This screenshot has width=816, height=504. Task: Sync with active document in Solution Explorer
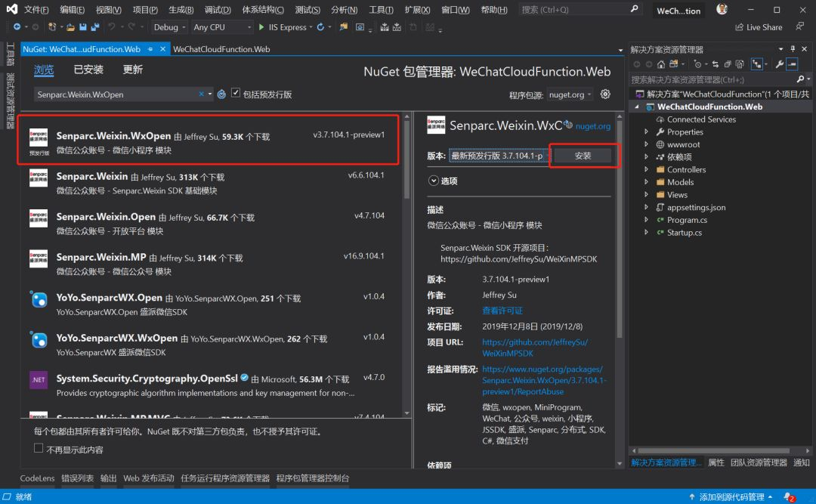tap(716, 64)
